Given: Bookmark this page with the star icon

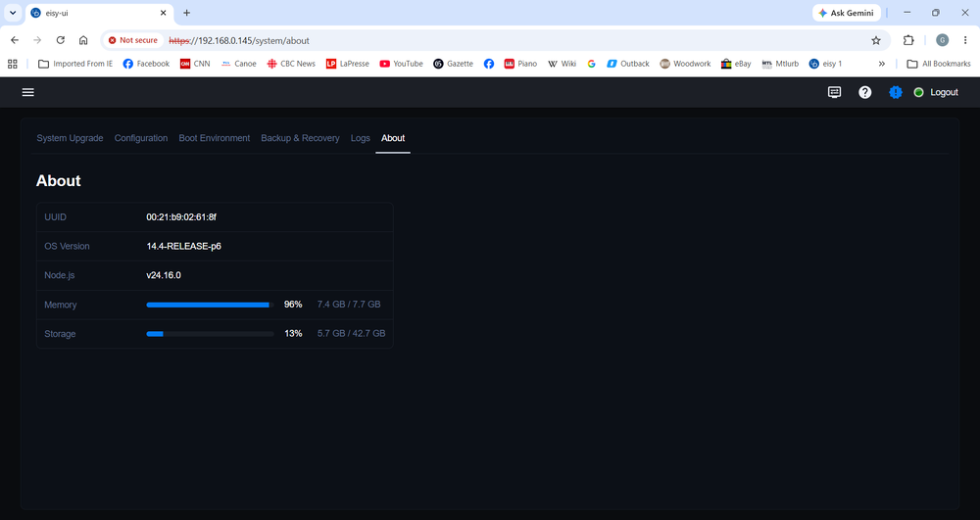Looking at the screenshot, I should click(875, 40).
